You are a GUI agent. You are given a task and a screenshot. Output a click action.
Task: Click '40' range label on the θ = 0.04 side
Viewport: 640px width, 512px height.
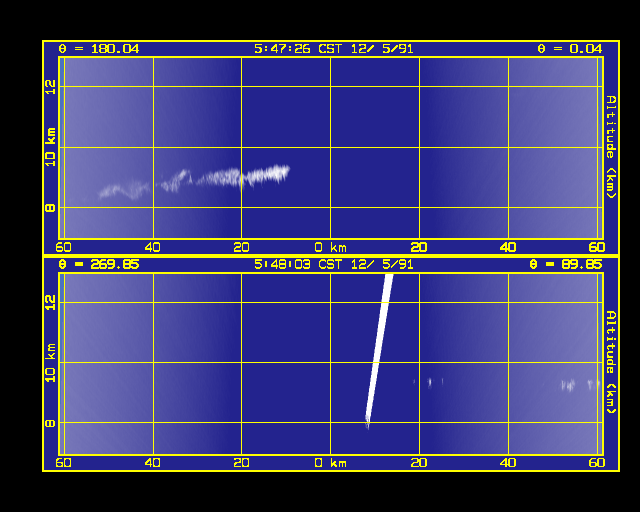(x=508, y=247)
